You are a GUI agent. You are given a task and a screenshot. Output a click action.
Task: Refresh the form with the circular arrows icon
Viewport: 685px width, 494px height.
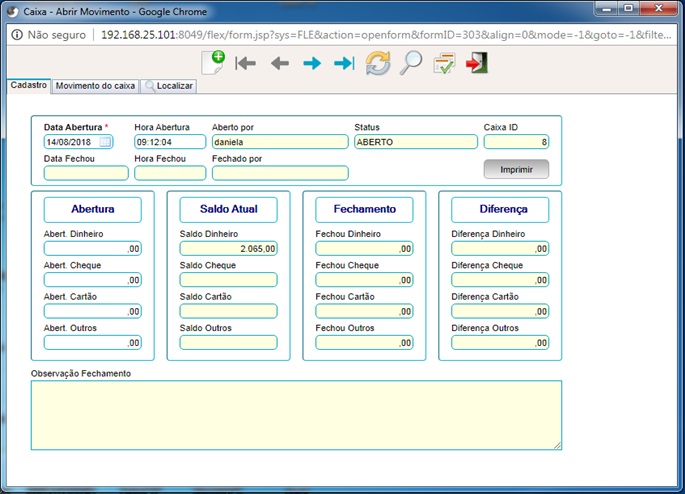(x=378, y=63)
